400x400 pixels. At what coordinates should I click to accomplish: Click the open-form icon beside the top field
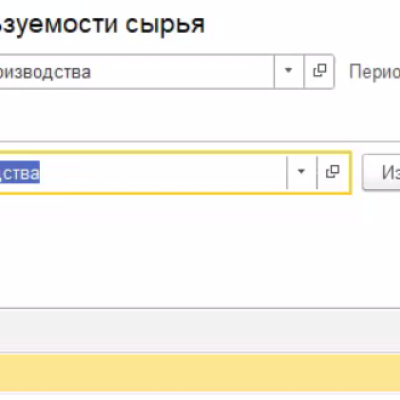click(319, 71)
